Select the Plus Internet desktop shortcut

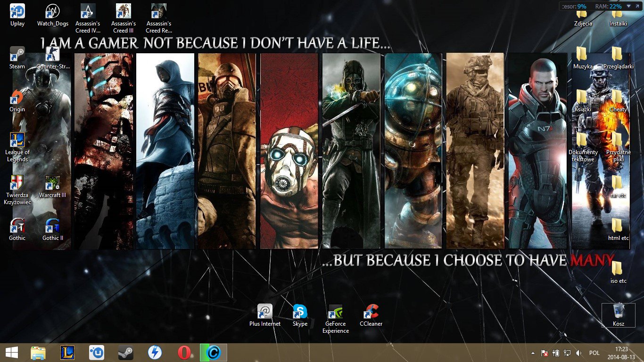(265, 315)
